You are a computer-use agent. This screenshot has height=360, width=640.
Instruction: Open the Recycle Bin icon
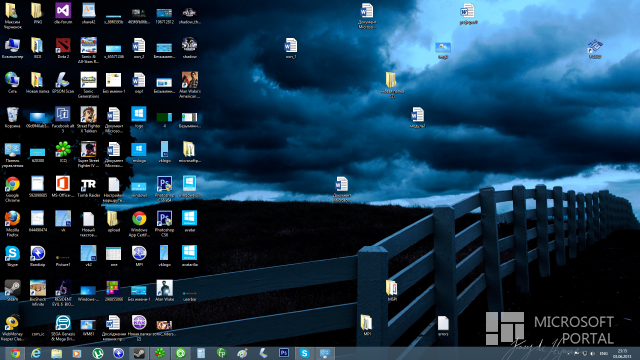coord(12,115)
